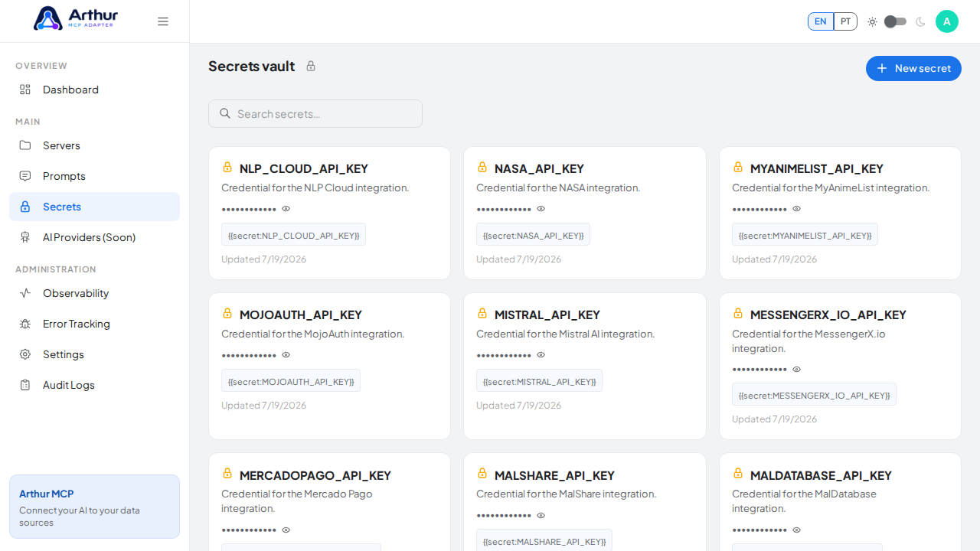
Task: Click the magnifier icon in search box
Action: click(x=225, y=113)
